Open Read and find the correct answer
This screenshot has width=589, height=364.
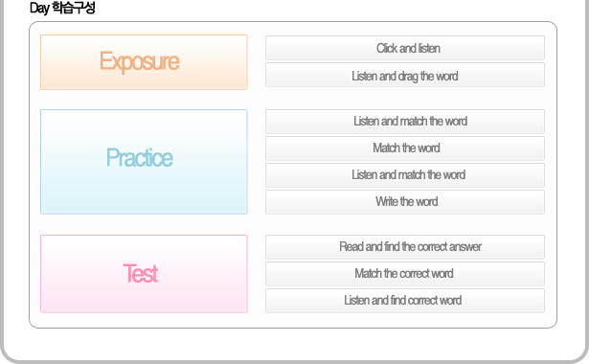[405, 247]
